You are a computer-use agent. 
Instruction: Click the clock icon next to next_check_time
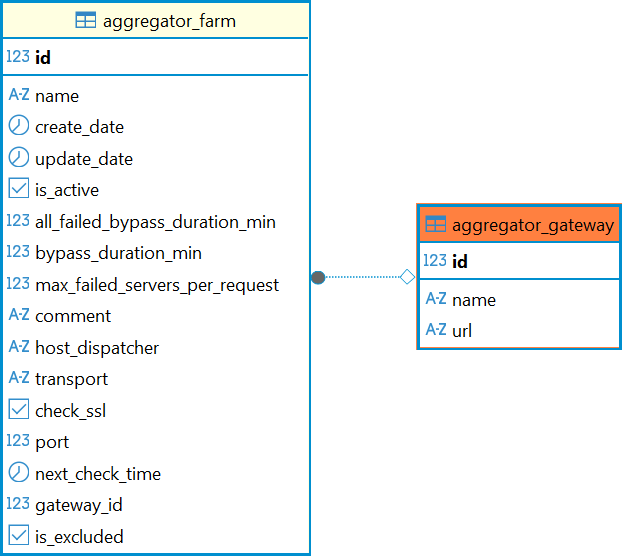(18, 473)
